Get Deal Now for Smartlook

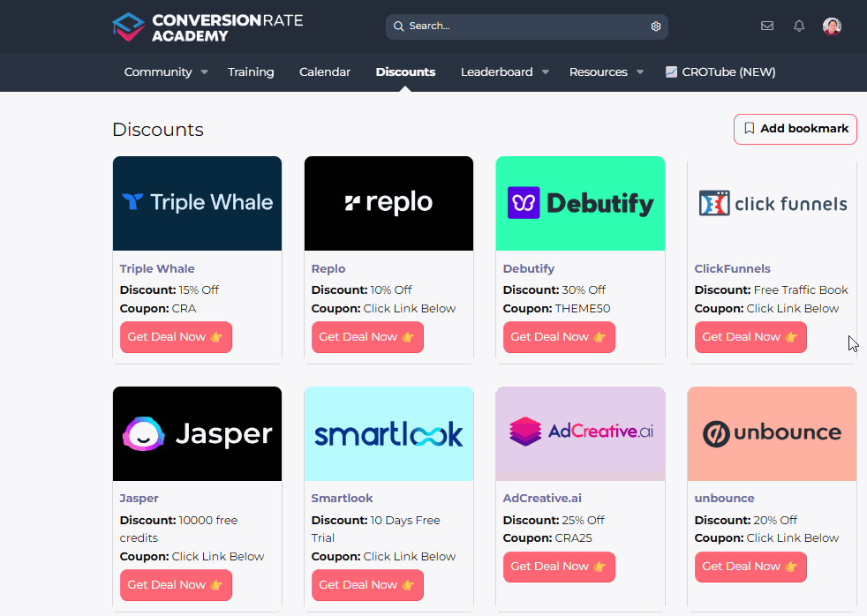[367, 585]
